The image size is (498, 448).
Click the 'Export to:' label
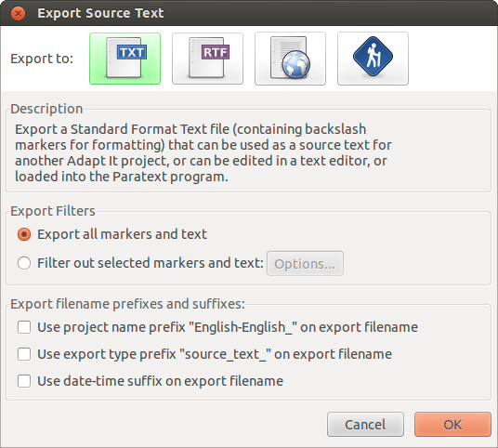click(42, 59)
